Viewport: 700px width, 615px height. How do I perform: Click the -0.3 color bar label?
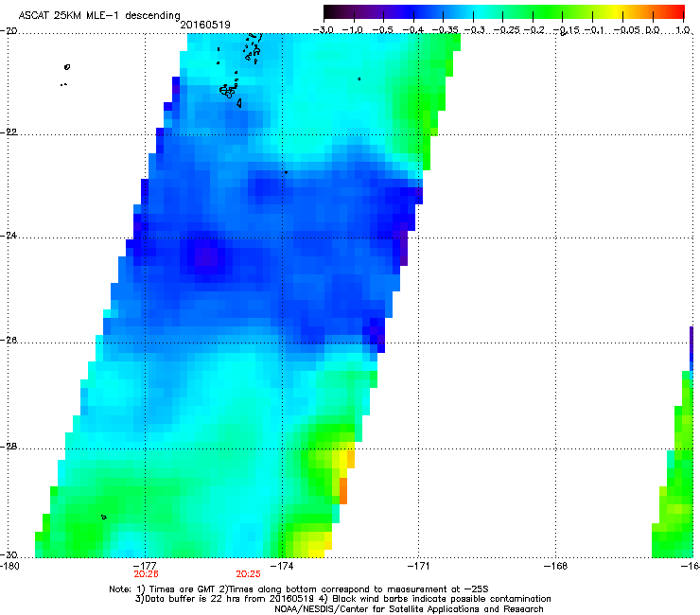474,30
